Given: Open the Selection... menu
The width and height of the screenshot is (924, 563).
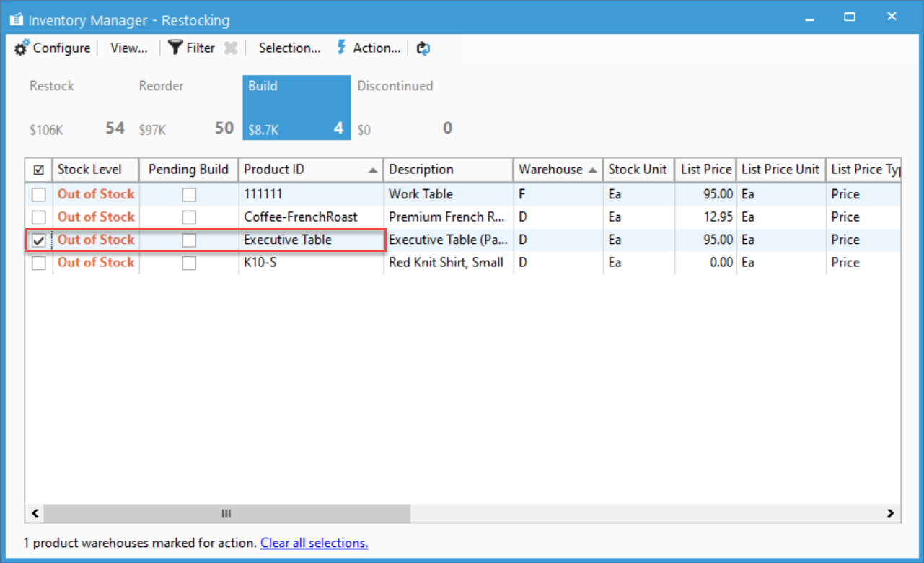Looking at the screenshot, I should point(289,48).
